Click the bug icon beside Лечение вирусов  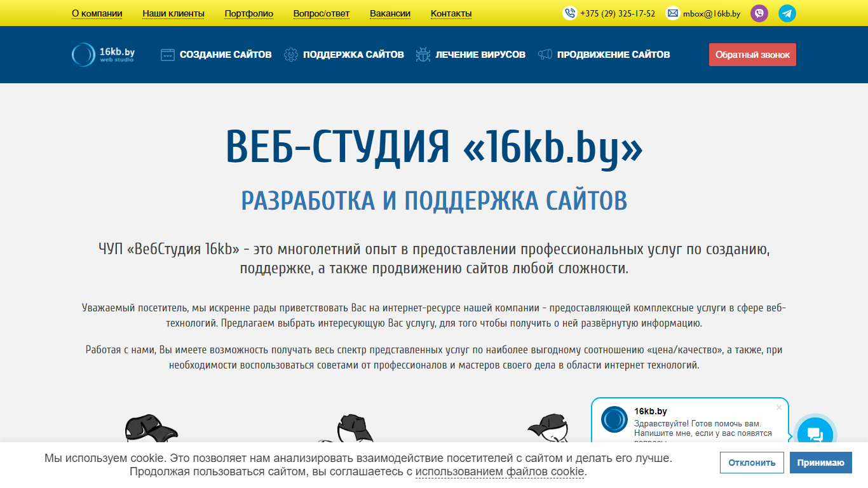(x=423, y=55)
